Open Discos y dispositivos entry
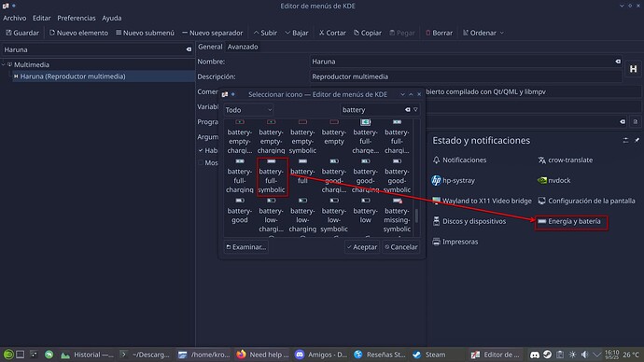The width and height of the screenshot is (644, 362). coord(469,222)
